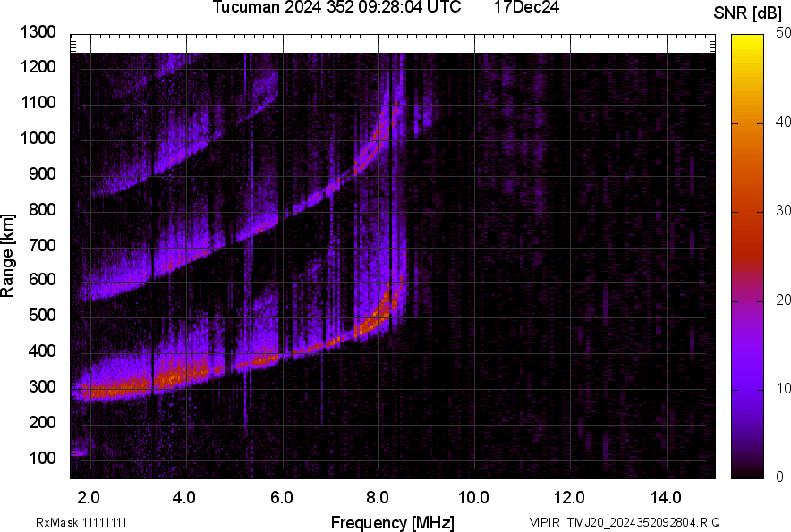Click the VIPIR label in the footer
This screenshot has height=532, width=791.
[544, 522]
